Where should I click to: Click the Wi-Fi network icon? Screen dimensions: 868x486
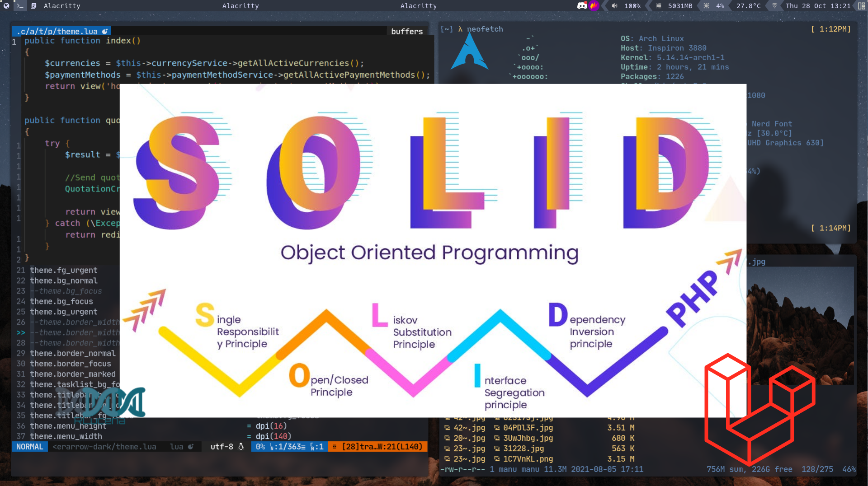click(x=774, y=6)
